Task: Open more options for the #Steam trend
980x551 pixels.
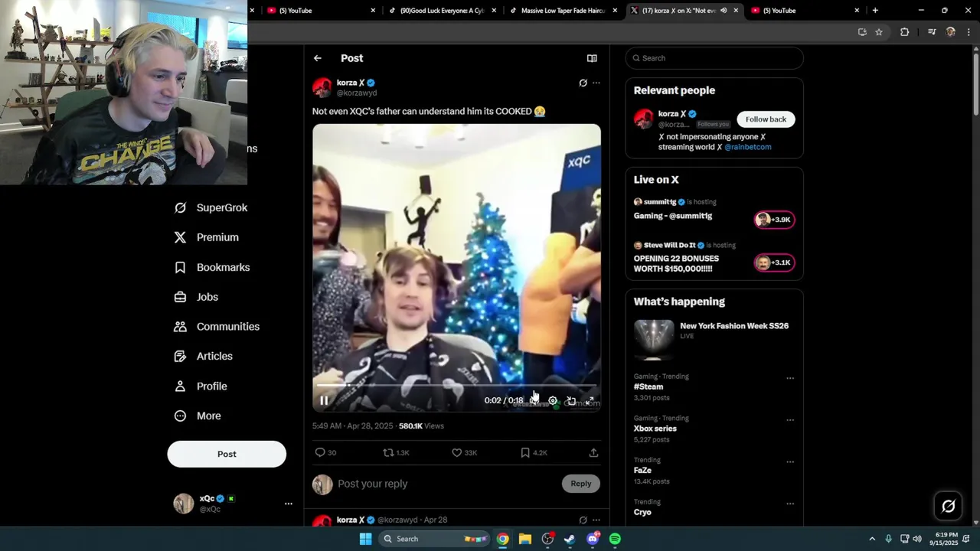Action: click(x=790, y=378)
